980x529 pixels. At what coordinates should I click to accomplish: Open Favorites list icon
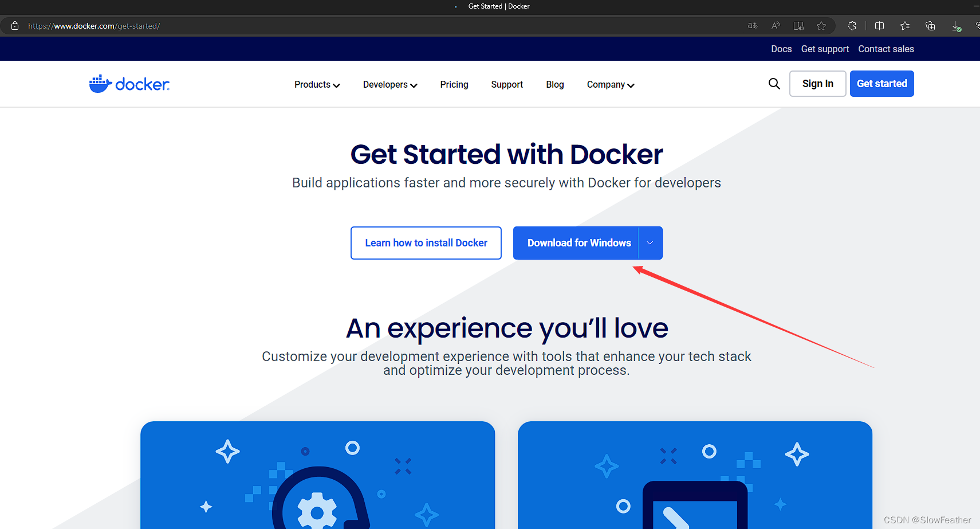(x=905, y=26)
